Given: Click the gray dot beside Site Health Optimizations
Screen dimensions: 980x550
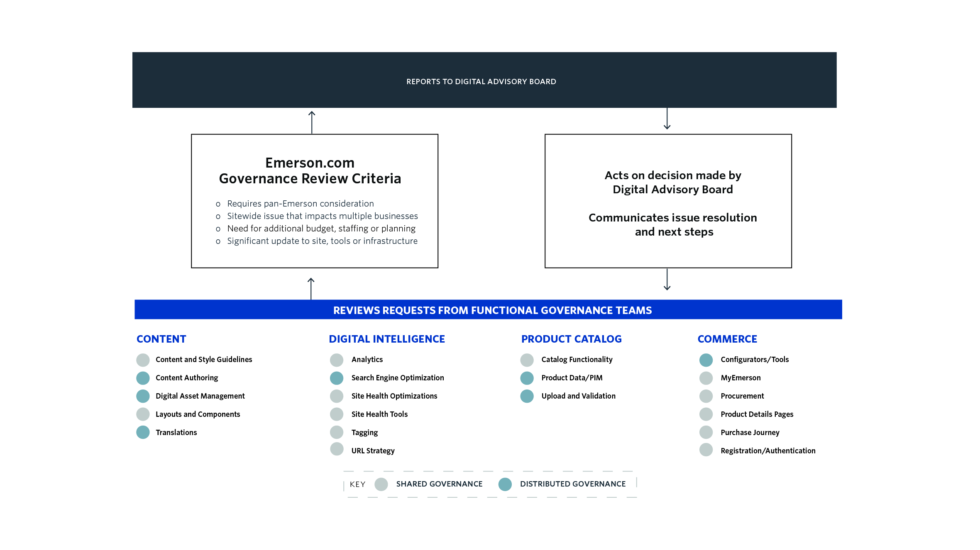Looking at the screenshot, I should [337, 396].
